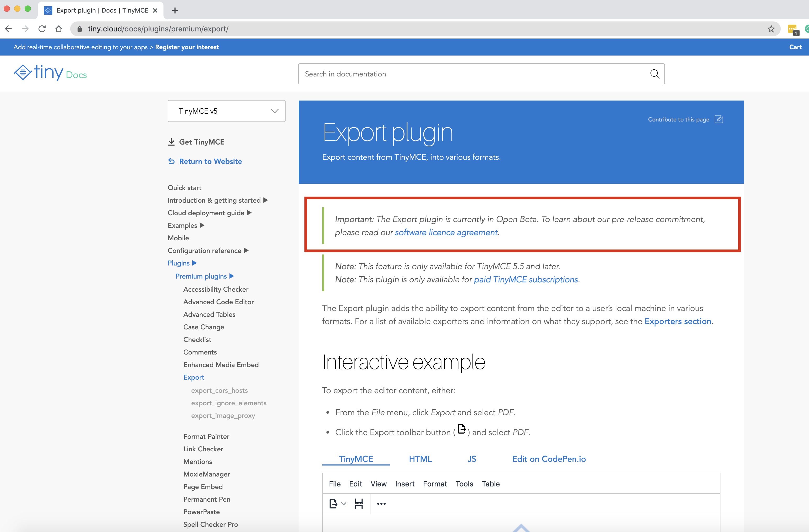Open the editor's more options ellipsis
Screen dimensions: 809x532
pyautogui.click(x=381, y=503)
